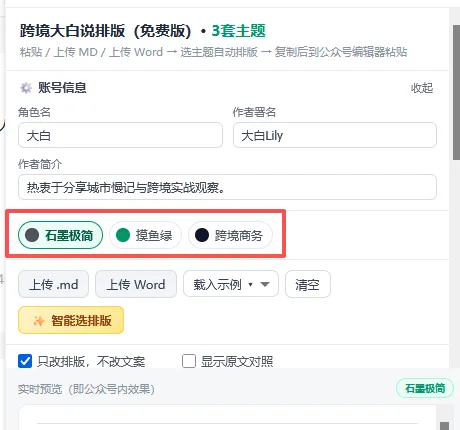The width and height of the screenshot is (460, 430).
Task: Choose the 摸鱼绿 theme pill
Action: [x=145, y=235]
